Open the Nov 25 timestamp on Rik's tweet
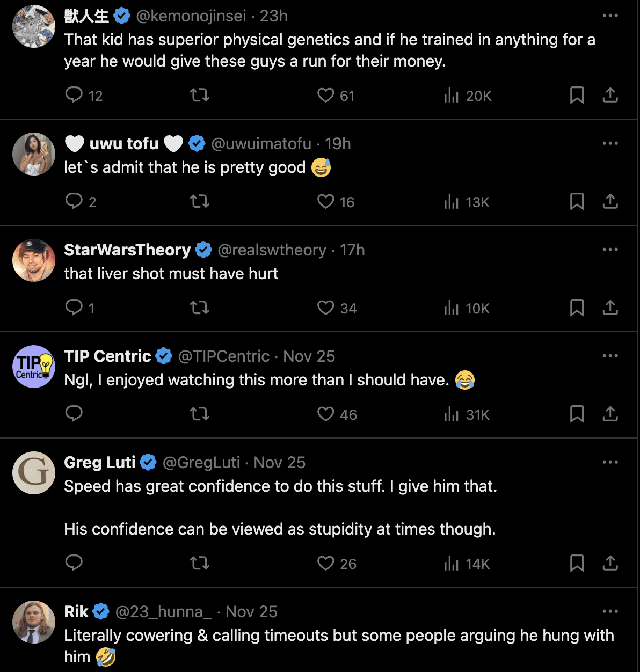640x672 pixels. (251, 612)
